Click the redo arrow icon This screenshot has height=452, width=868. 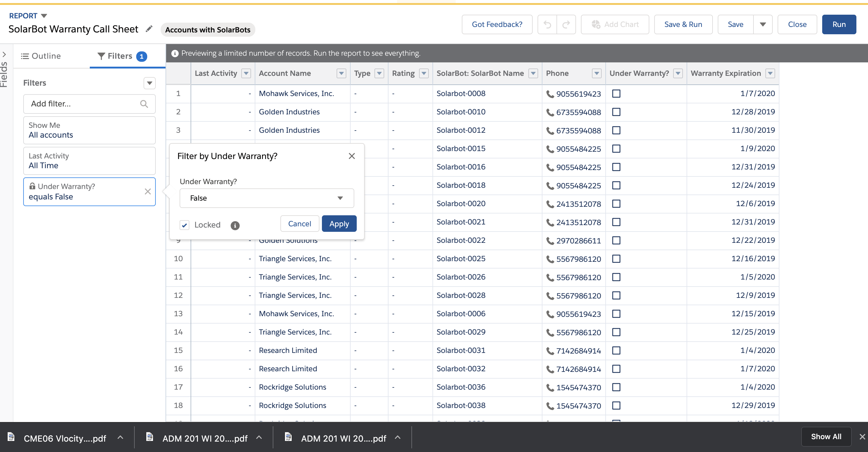566,24
